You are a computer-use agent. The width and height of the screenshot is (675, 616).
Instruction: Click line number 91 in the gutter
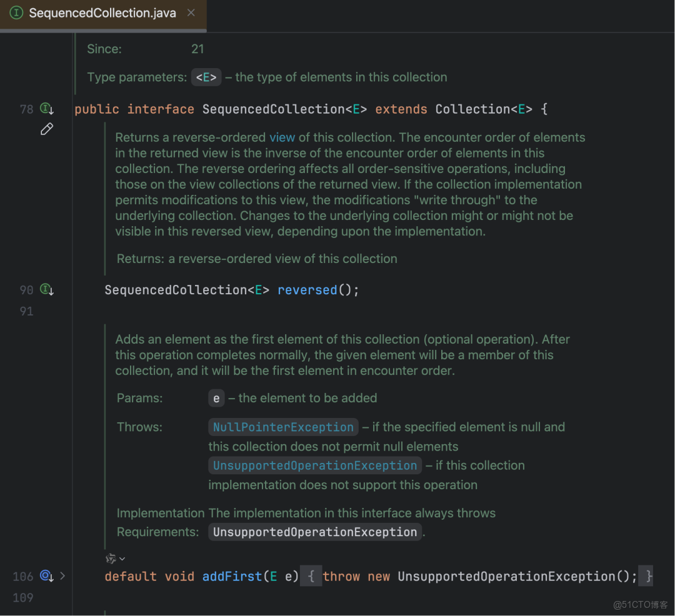(26, 310)
